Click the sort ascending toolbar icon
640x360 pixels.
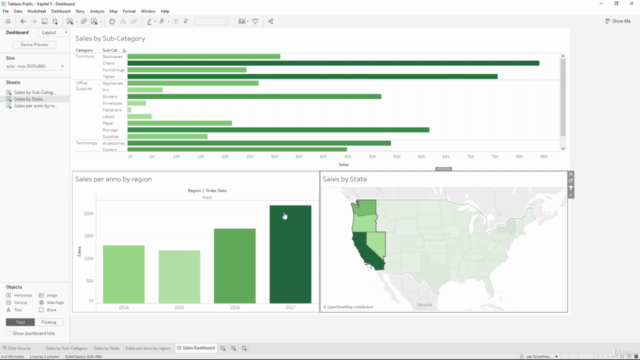pos(123,21)
